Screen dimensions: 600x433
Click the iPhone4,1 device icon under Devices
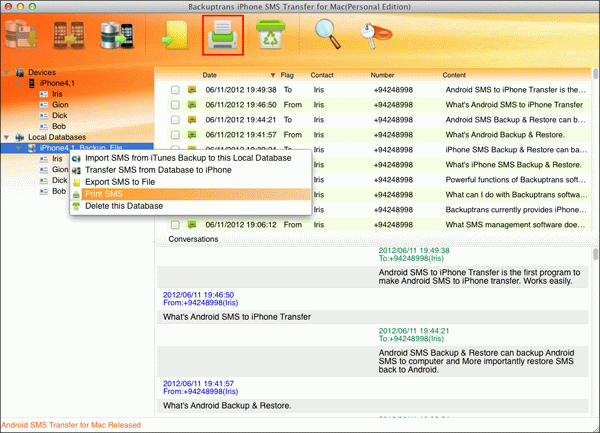32,83
